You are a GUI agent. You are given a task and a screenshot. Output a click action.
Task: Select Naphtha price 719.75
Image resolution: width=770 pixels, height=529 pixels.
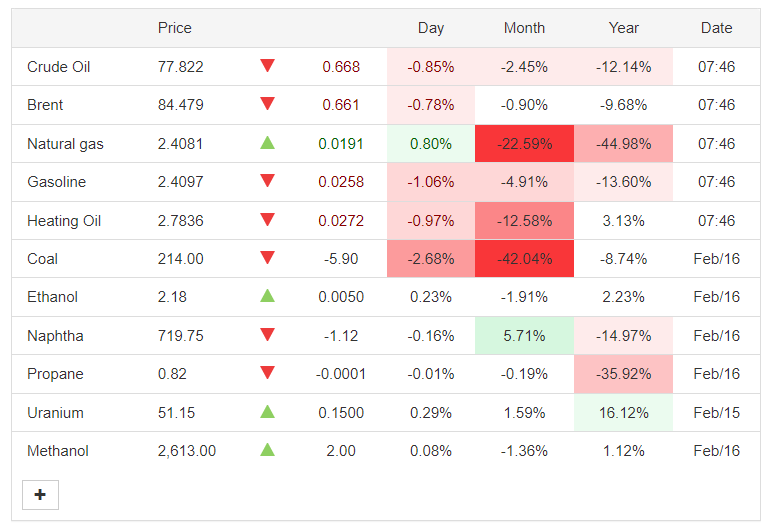point(181,336)
